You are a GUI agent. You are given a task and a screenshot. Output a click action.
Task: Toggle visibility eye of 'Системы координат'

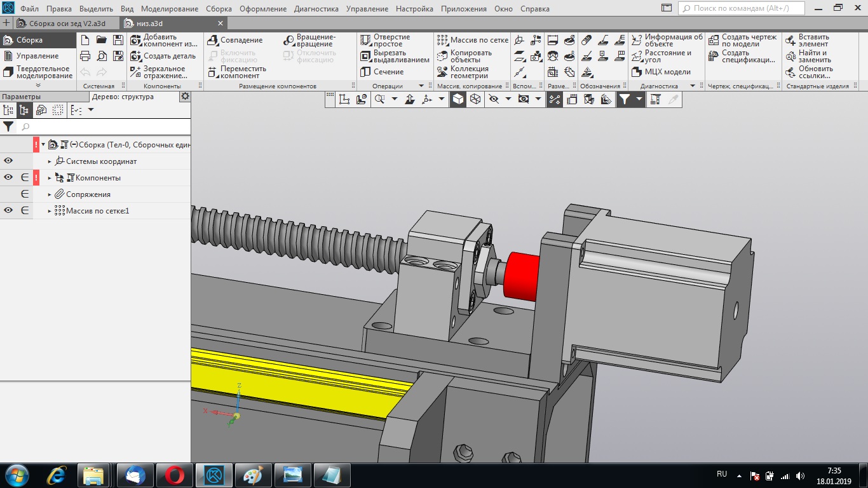[8, 161]
